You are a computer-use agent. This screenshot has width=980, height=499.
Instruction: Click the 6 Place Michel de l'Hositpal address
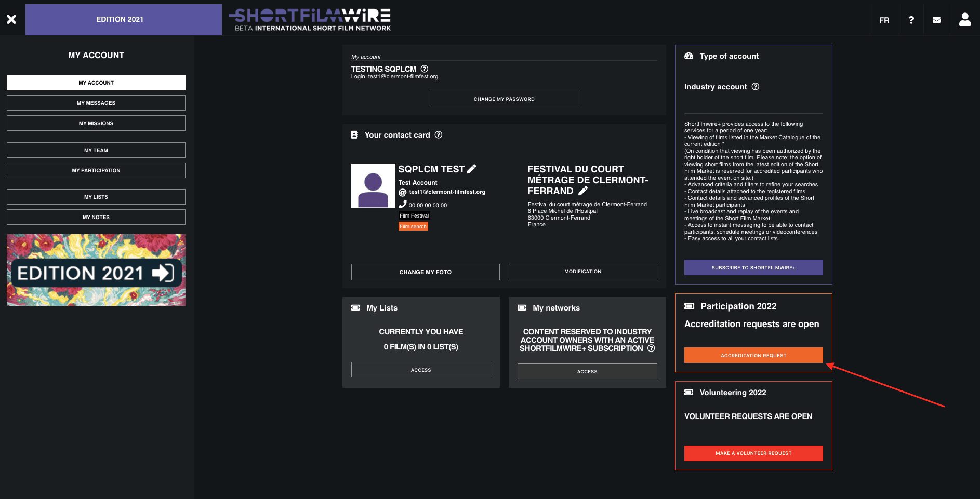click(563, 211)
